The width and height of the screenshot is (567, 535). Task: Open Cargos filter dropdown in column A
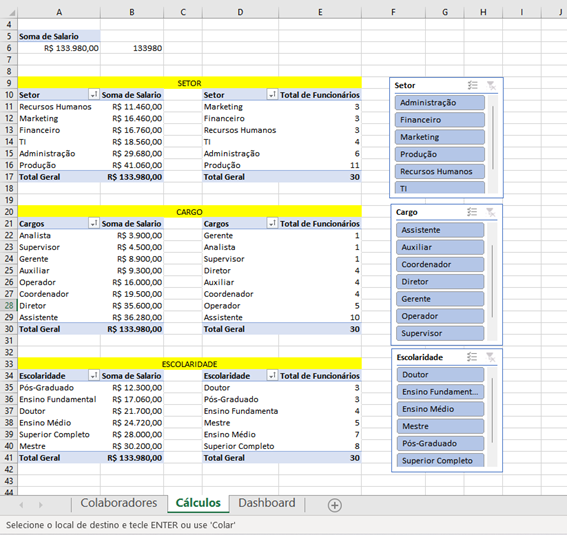click(94, 223)
